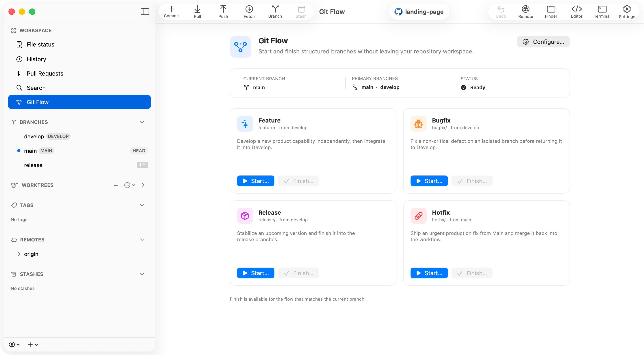The image size is (644, 355).
Task: Collapse the STASHES section chevron
Action: [142, 274]
